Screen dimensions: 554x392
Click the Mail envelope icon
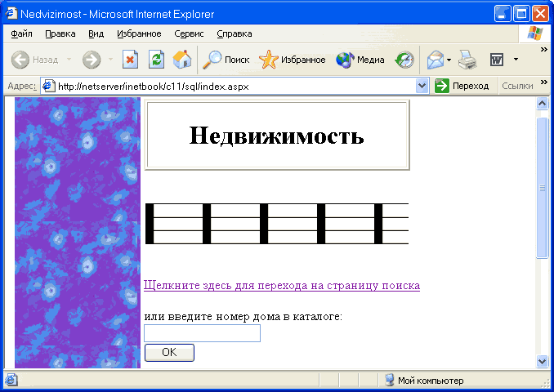(x=435, y=60)
